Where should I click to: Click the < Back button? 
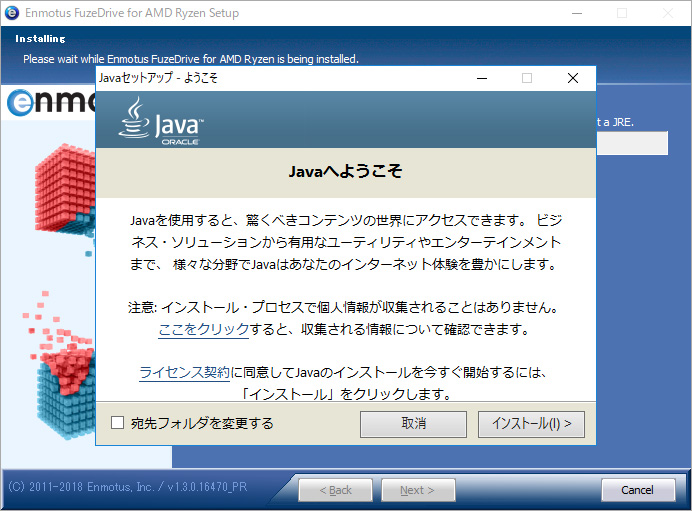pos(335,490)
